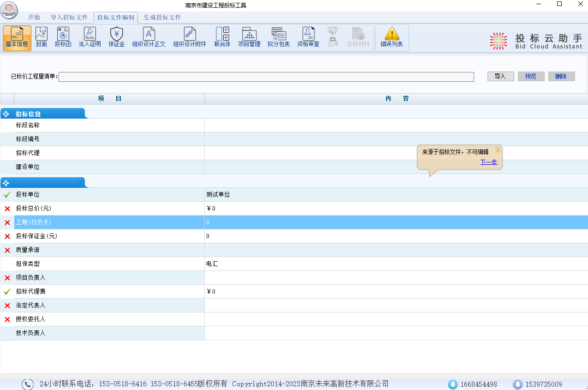
Task: Open the 错误列表 error list warning icon
Action: (x=392, y=38)
